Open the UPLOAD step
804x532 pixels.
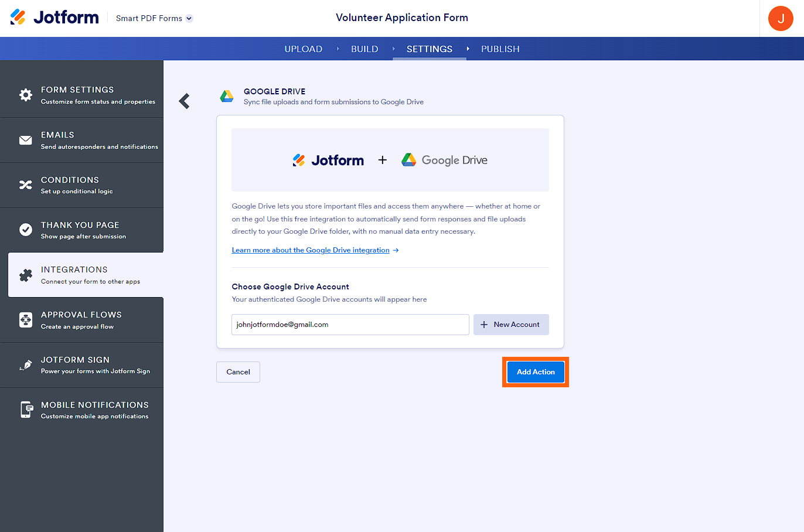pyautogui.click(x=303, y=49)
